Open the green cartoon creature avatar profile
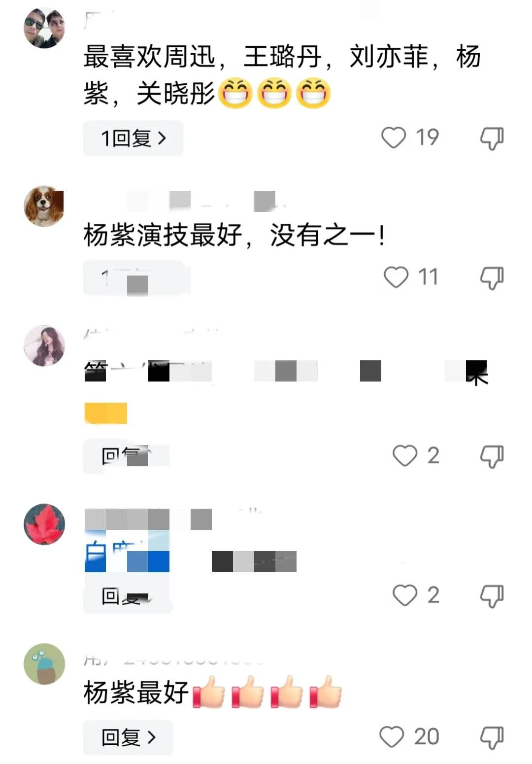Screen dimensions: 532x764 click(x=44, y=664)
